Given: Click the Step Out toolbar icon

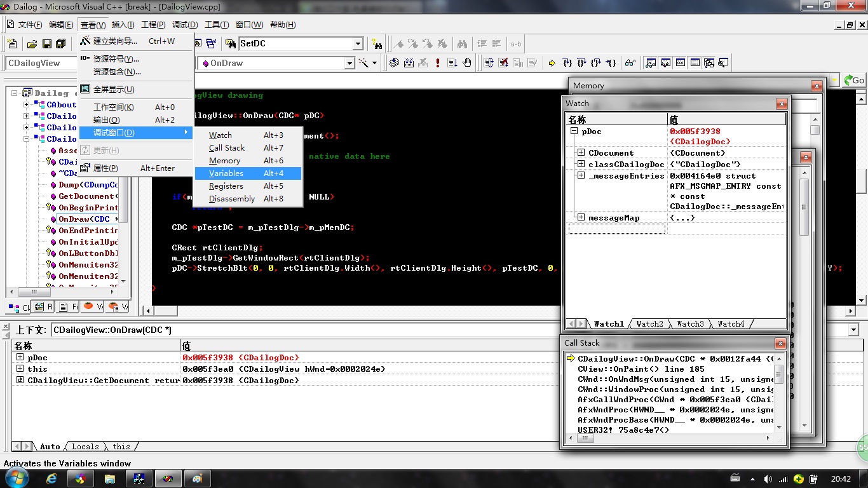Looking at the screenshot, I should pos(596,63).
